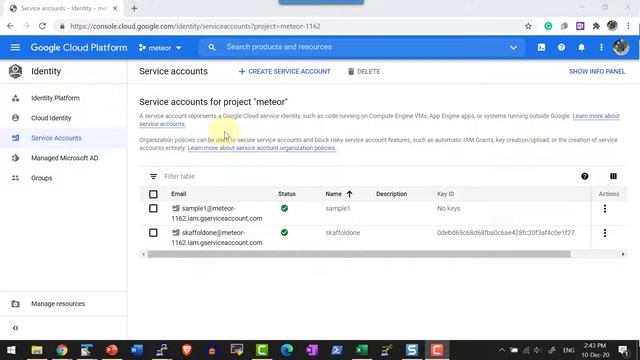Click the Key ID column header
The width and height of the screenshot is (640, 360).
445,194
